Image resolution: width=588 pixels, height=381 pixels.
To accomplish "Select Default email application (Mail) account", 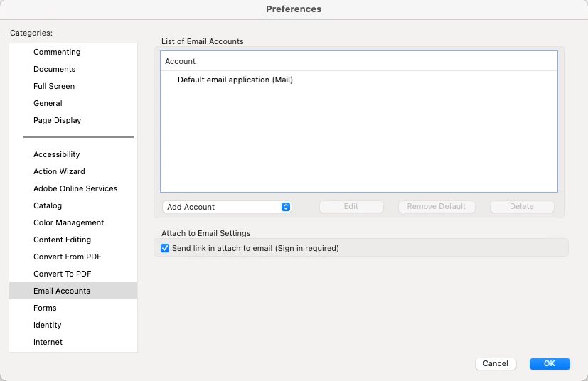I will point(235,80).
